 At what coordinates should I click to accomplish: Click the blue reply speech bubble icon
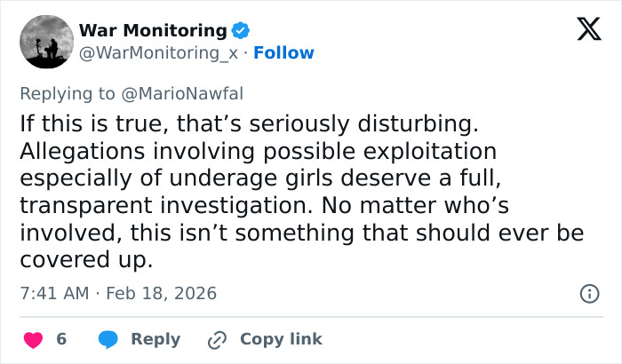108,339
